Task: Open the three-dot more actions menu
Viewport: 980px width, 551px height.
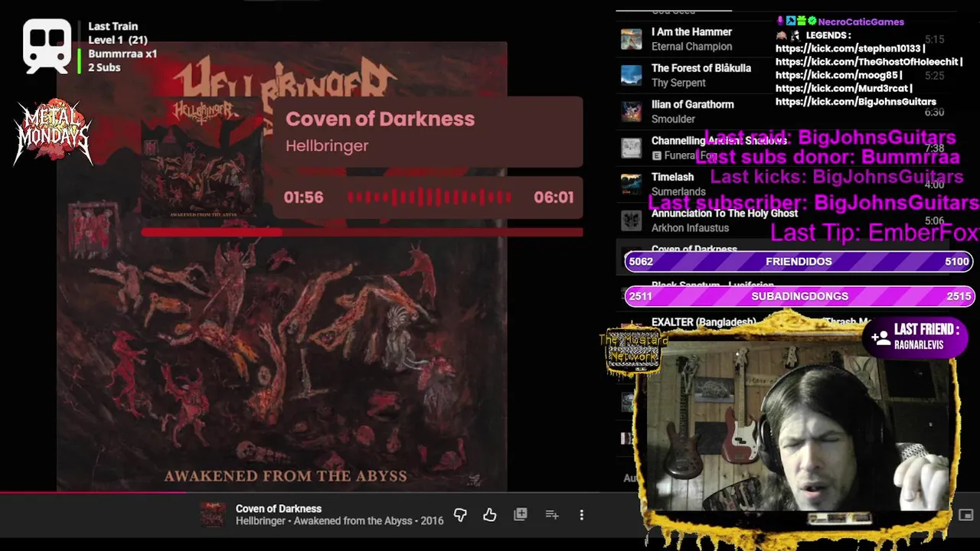Action: click(x=582, y=515)
